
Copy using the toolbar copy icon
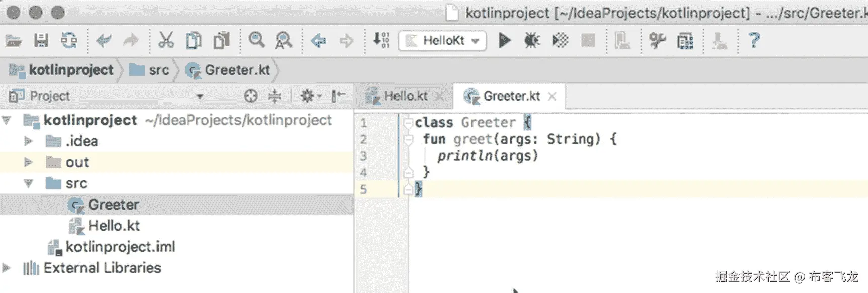pyautogui.click(x=193, y=40)
